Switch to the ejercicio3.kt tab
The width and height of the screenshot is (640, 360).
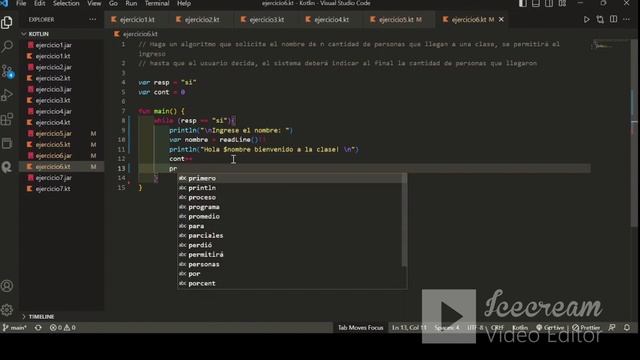click(x=267, y=20)
